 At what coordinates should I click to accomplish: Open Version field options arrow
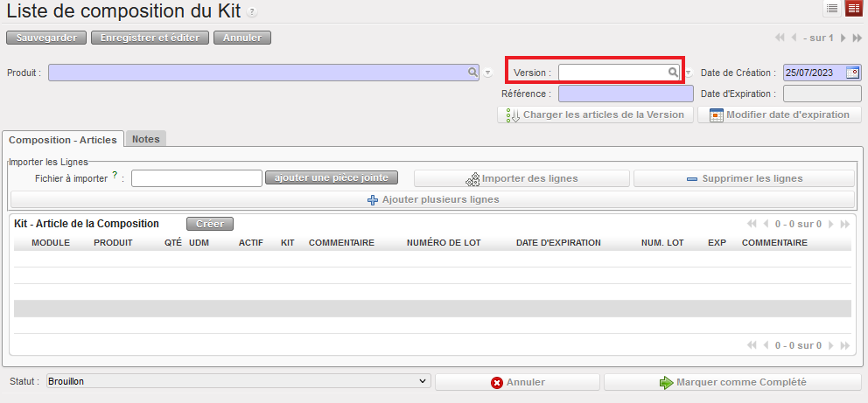tap(688, 73)
